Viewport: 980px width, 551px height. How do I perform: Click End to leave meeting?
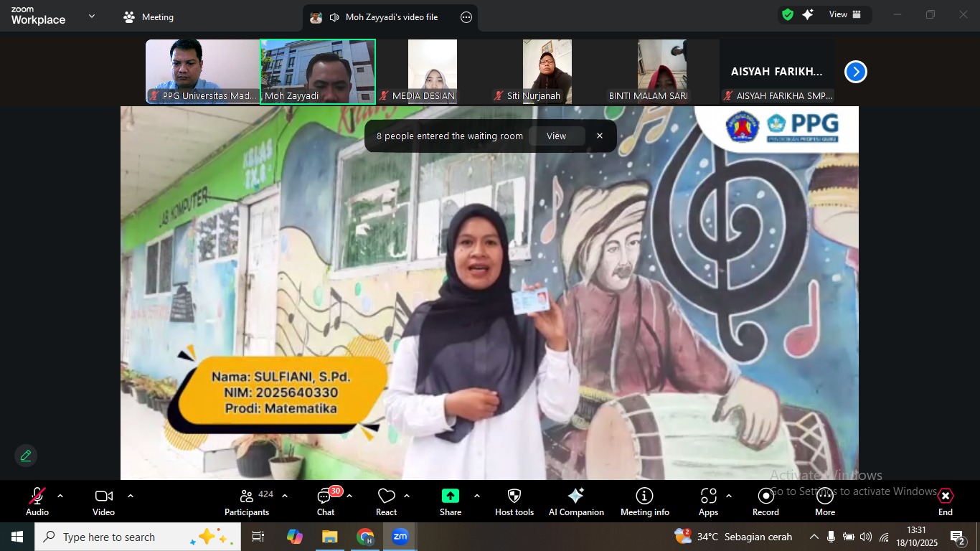(946, 501)
